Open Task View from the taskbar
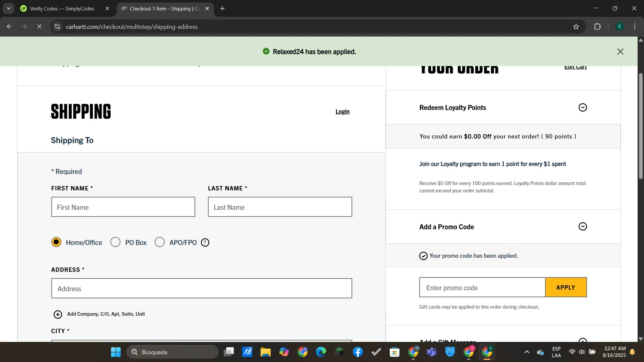The height and width of the screenshot is (362, 644). point(229,352)
